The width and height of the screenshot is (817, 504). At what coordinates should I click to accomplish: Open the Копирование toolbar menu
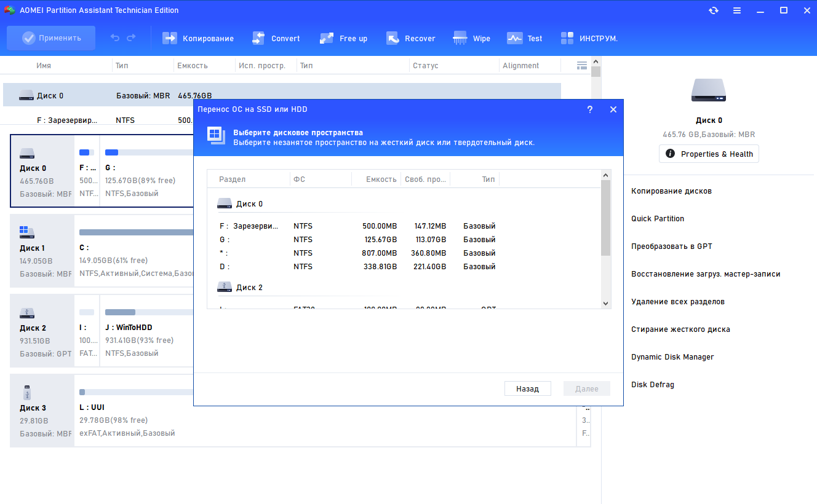[198, 38]
